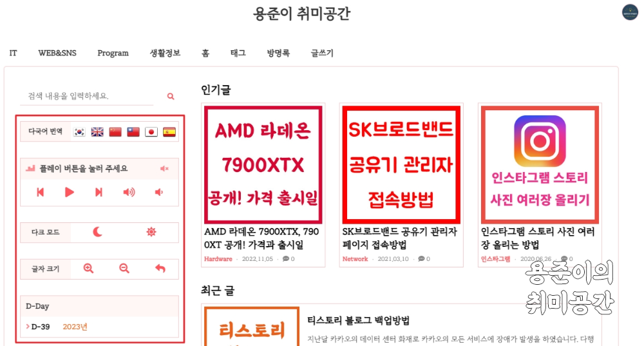Open SK브로드밴드 공유기 관리자 article title

400,238
